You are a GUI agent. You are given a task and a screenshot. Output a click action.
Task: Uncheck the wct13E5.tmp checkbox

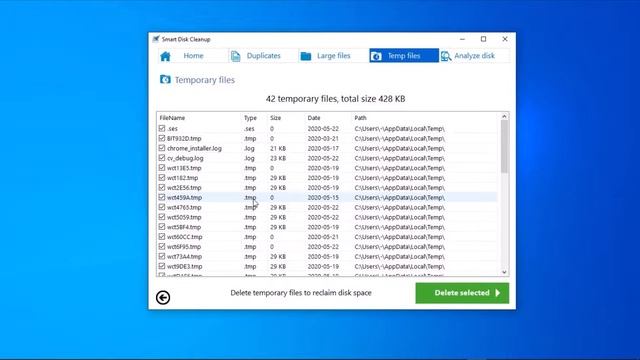(x=162, y=168)
